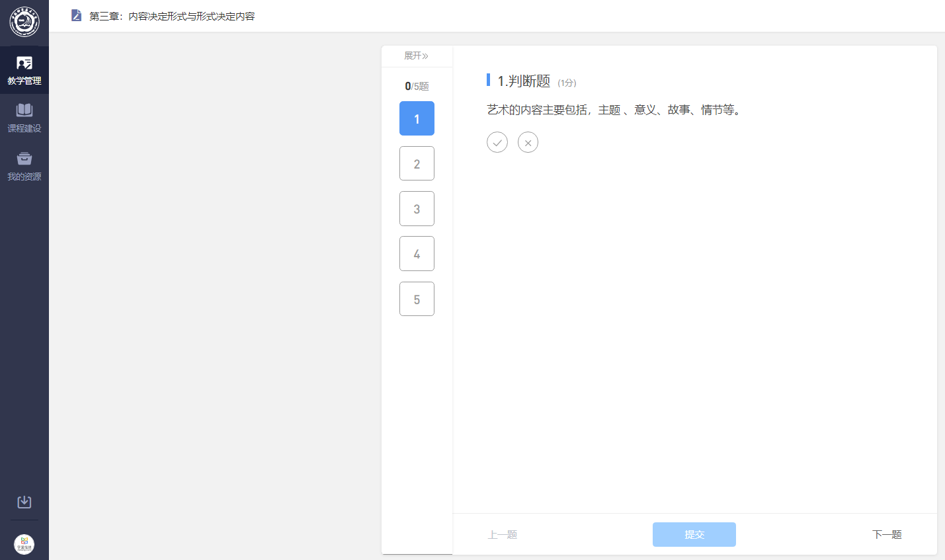Go to question 4 in the list
This screenshot has height=560, width=945.
point(417,253)
